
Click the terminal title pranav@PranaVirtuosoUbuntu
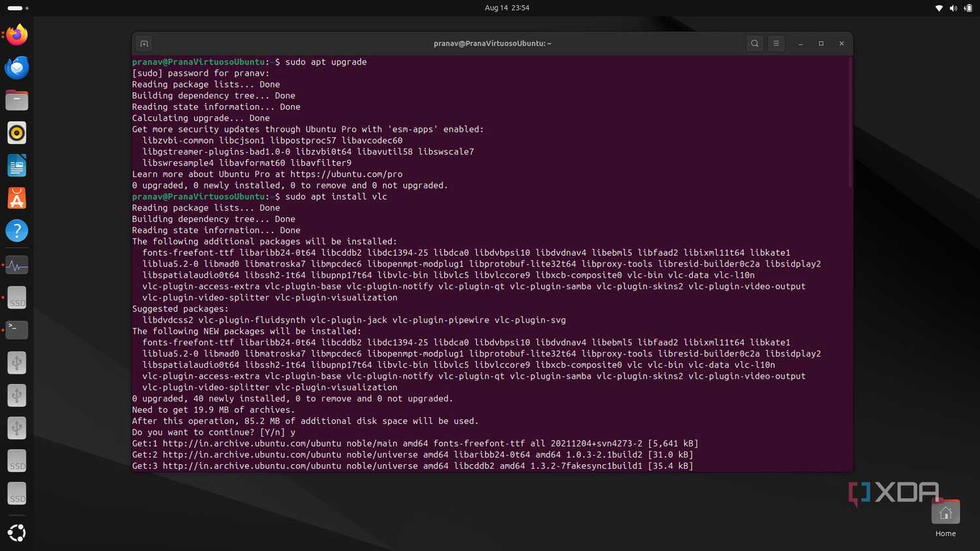[x=493, y=44]
